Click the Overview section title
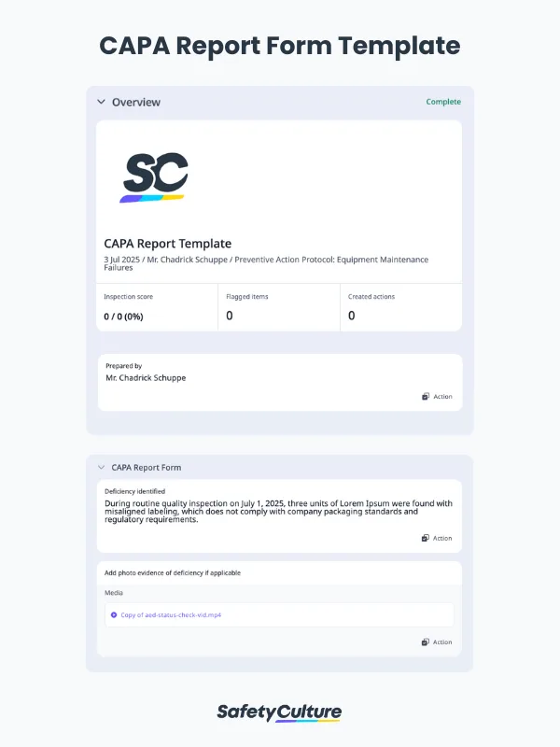Image resolution: width=560 pixels, height=747 pixels. [x=136, y=102]
